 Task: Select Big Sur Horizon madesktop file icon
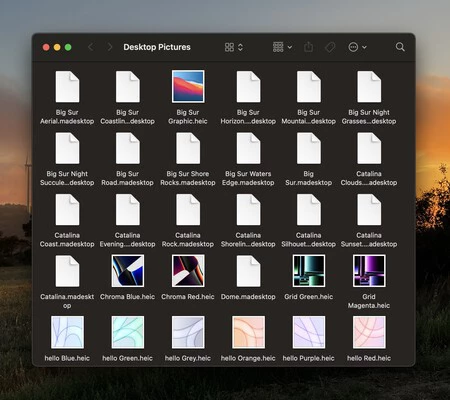coord(248,87)
